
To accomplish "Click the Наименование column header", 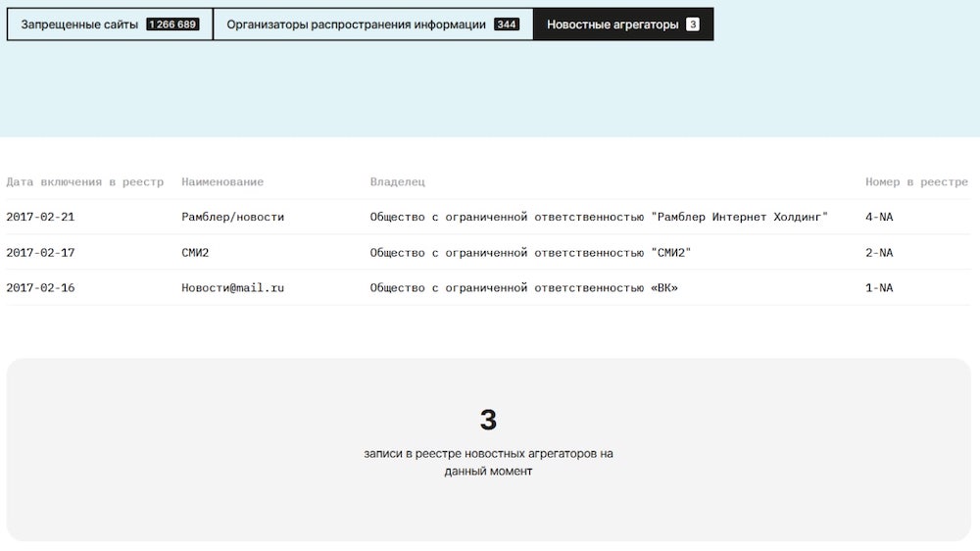I will tap(222, 182).
